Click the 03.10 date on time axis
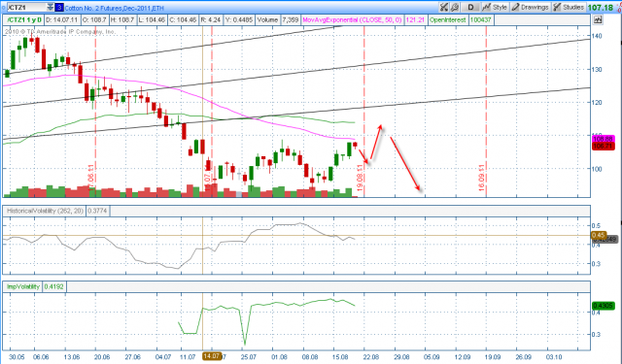 tap(554, 357)
